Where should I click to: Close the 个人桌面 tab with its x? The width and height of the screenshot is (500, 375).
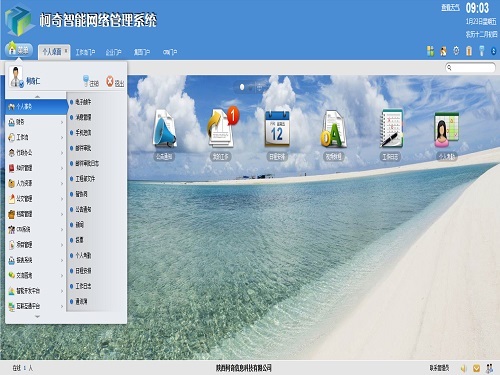66,51
